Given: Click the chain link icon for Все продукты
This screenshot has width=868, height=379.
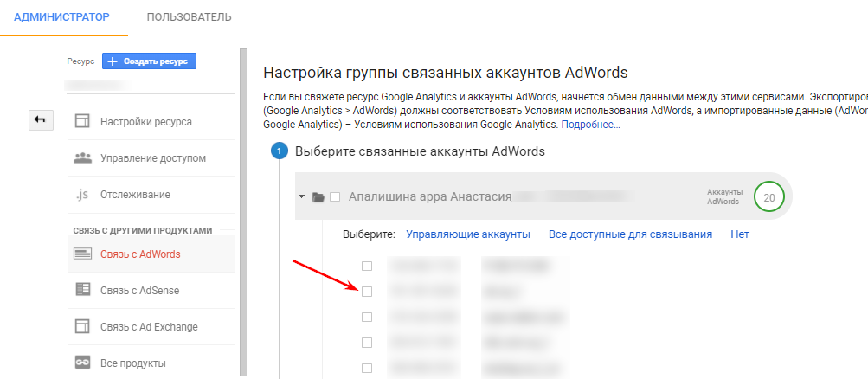Looking at the screenshot, I should tap(82, 363).
